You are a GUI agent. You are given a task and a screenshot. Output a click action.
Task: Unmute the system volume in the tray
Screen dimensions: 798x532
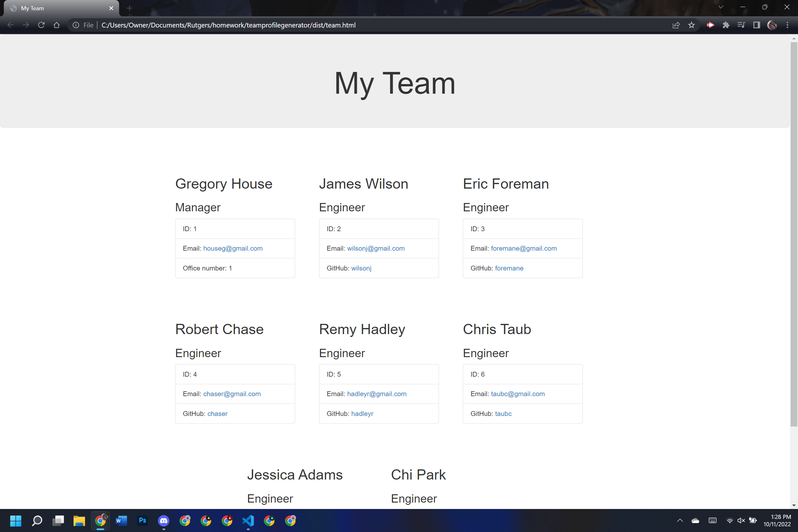(741, 520)
